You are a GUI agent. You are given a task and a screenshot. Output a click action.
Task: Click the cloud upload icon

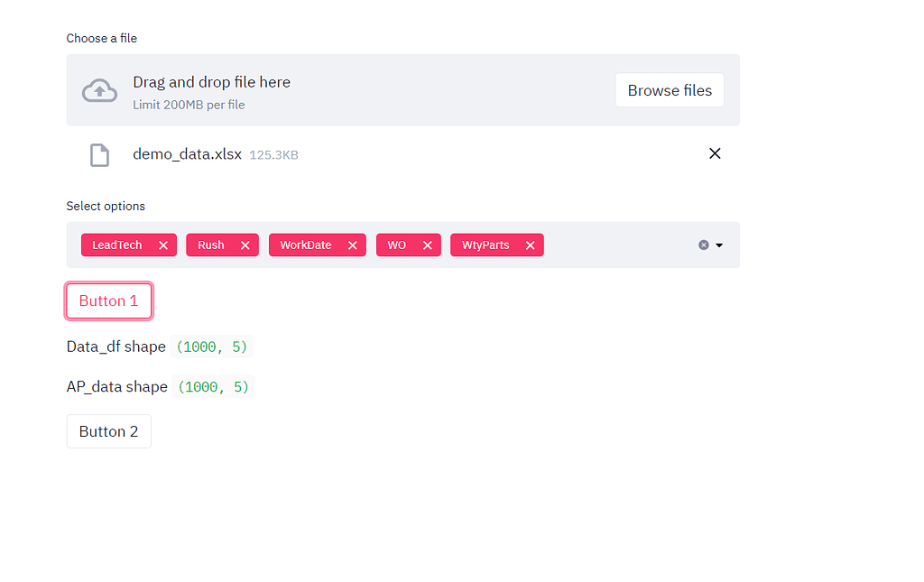tap(99, 89)
